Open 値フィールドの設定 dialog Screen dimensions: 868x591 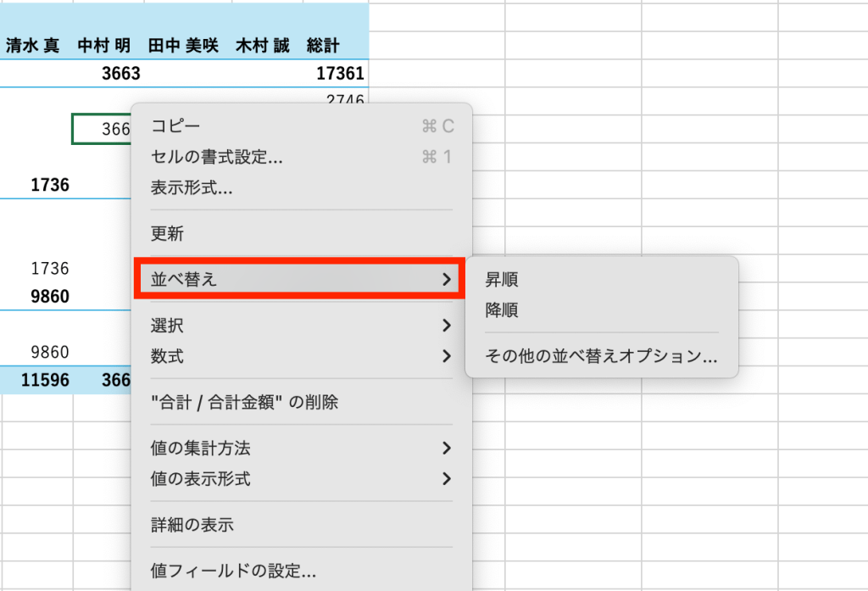tap(233, 571)
